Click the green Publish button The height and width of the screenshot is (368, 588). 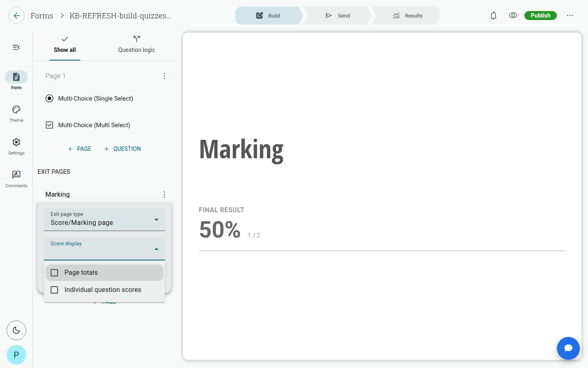pos(540,16)
